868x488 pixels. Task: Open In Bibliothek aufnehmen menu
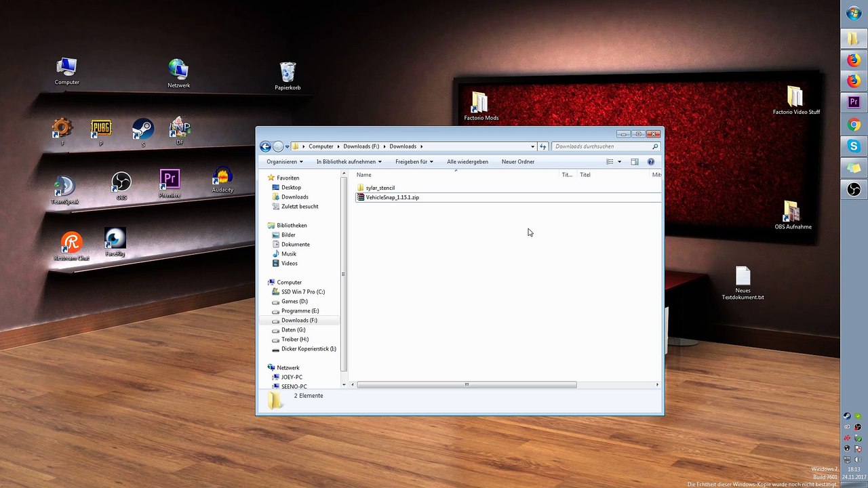click(349, 161)
